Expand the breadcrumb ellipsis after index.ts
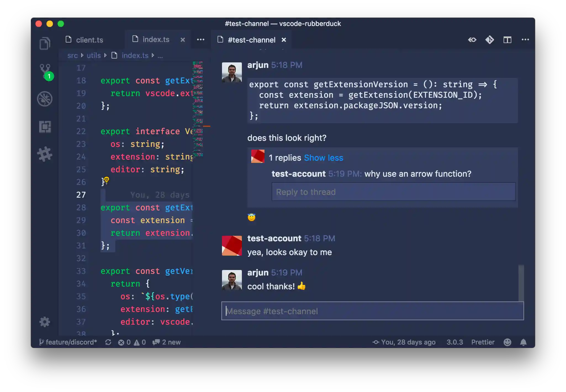Viewport: 566px width, 392px height. click(160, 55)
